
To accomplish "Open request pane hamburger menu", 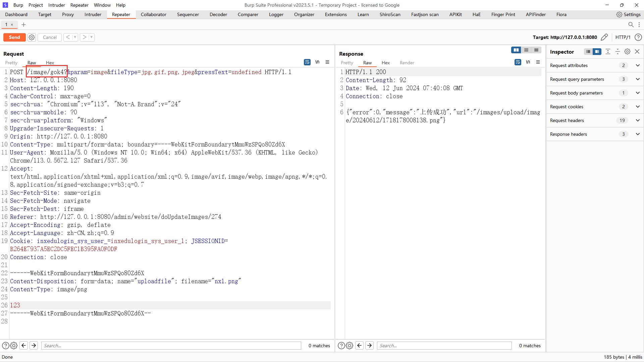I will pyautogui.click(x=327, y=62).
